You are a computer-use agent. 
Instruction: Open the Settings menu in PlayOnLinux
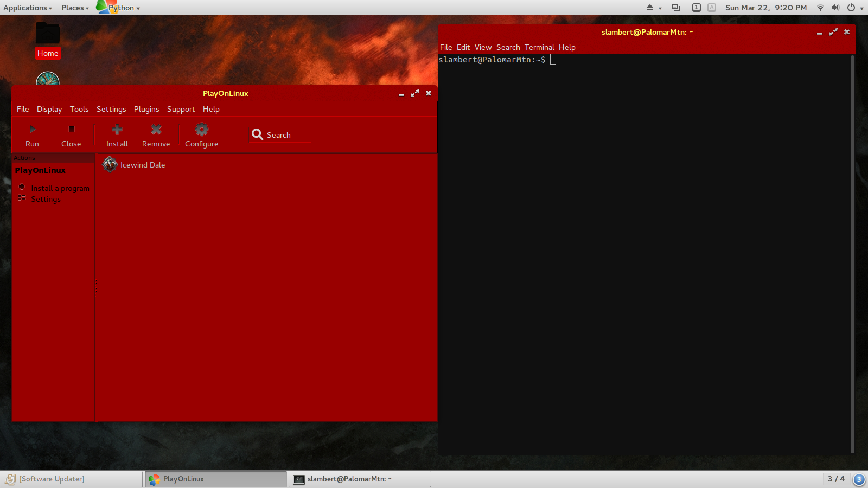[111, 109]
